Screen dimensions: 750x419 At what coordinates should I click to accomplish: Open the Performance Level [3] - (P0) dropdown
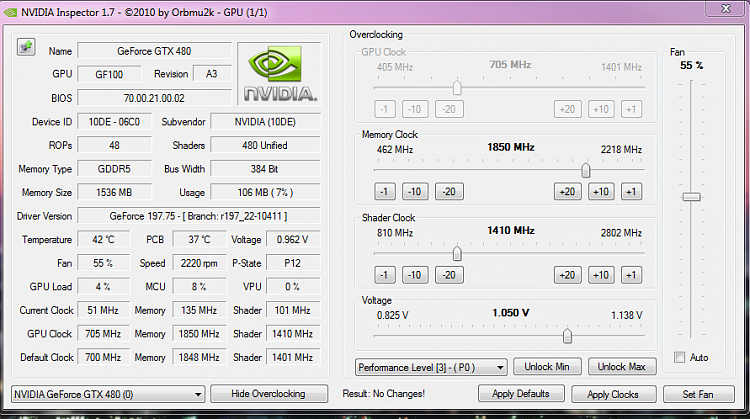pyautogui.click(x=430, y=367)
